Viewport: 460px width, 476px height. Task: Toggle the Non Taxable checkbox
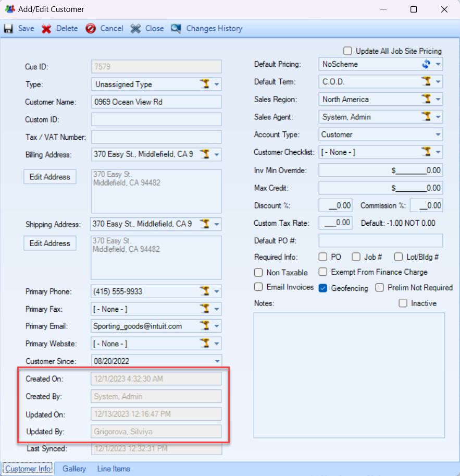click(258, 272)
